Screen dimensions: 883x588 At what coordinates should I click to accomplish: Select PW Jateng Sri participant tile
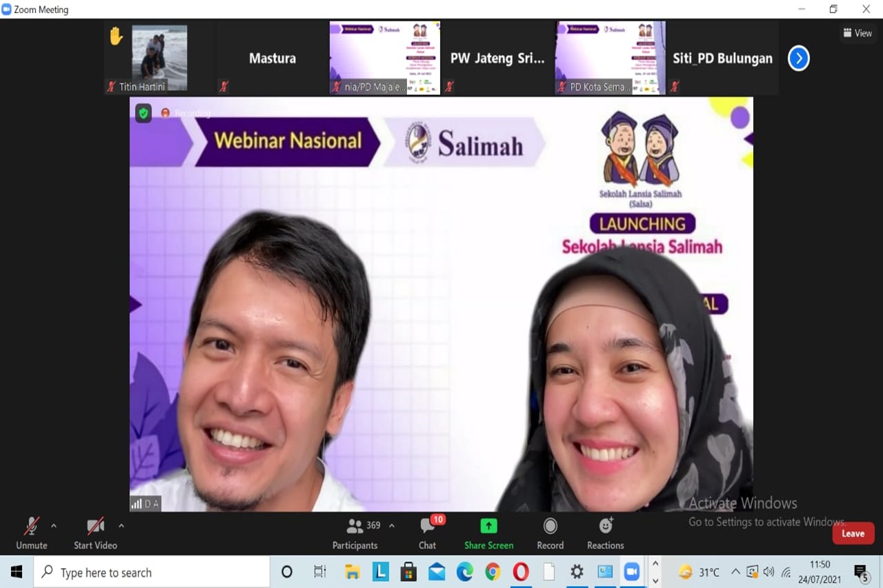point(497,58)
